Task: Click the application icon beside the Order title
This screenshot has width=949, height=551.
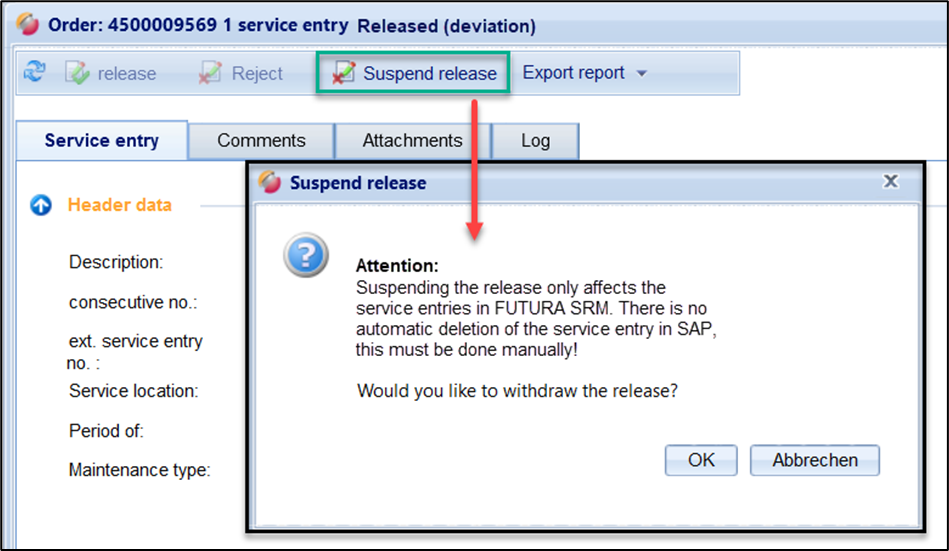Action: click(28, 25)
